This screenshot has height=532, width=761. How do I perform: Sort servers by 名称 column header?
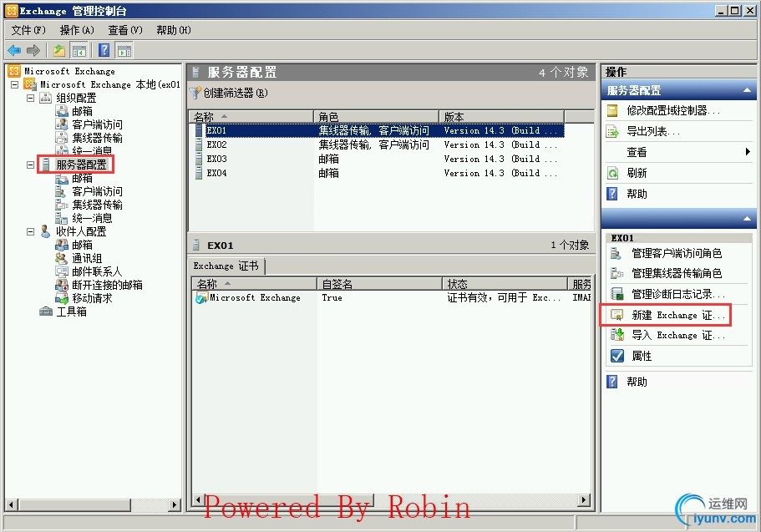tap(251, 117)
